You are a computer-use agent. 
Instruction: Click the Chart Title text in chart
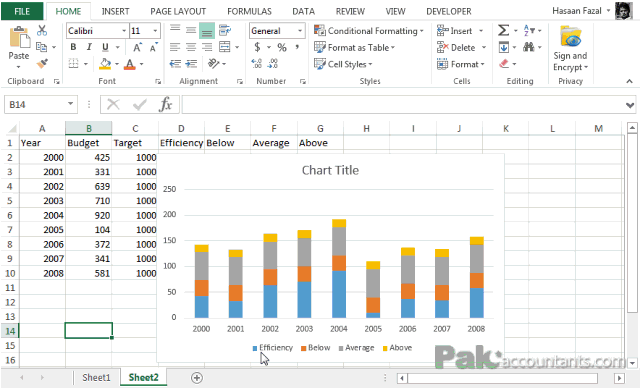tap(330, 170)
